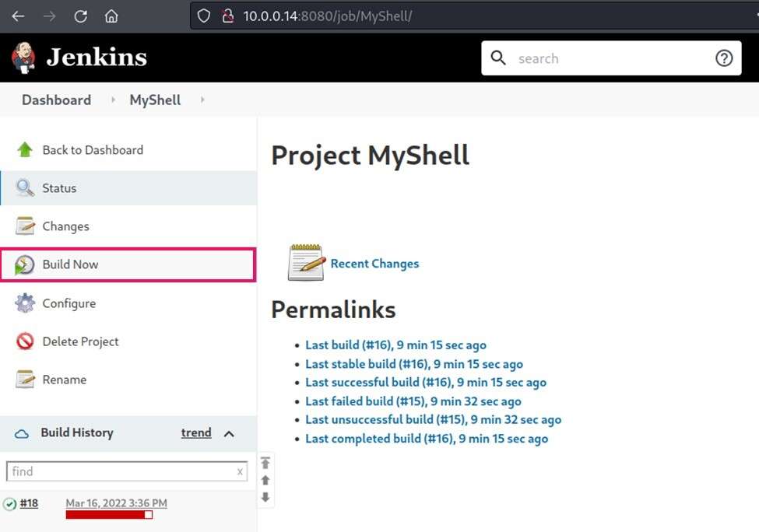
Task: Click the Status magnifier icon
Action: 25,187
